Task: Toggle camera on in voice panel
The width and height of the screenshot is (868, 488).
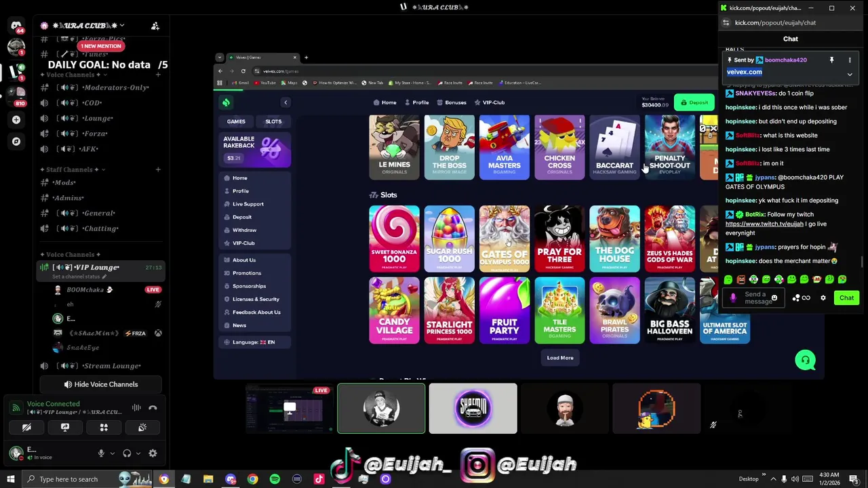Action: [26, 428]
